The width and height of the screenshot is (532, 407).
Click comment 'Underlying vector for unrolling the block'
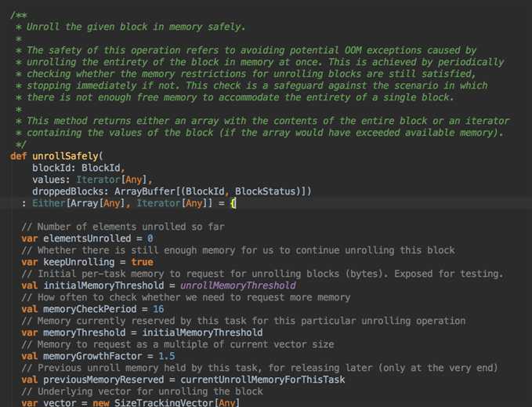pyautogui.click(x=142, y=391)
